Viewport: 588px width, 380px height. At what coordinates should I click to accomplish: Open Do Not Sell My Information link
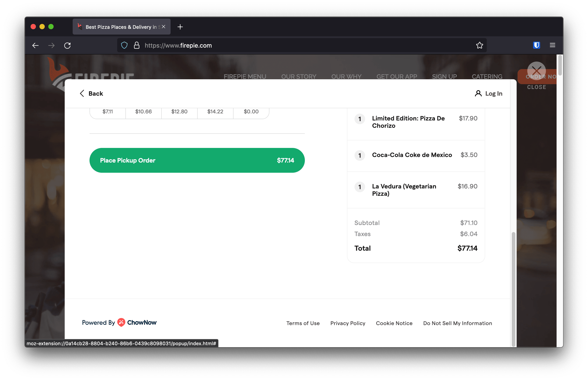(x=458, y=323)
